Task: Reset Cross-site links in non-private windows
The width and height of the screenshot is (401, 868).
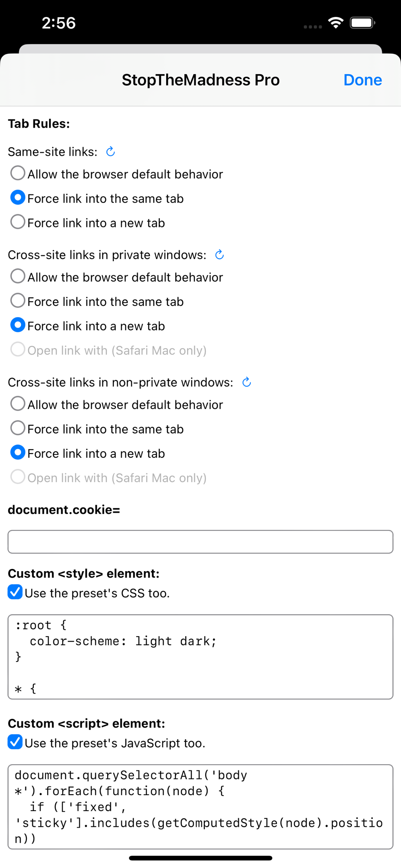Action: (247, 382)
